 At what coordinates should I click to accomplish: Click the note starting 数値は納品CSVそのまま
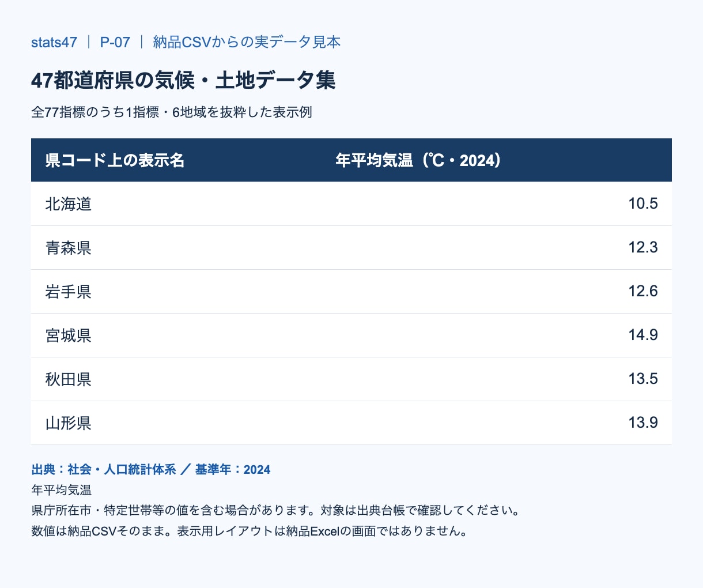pyautogui.click(x=250, y=531)
